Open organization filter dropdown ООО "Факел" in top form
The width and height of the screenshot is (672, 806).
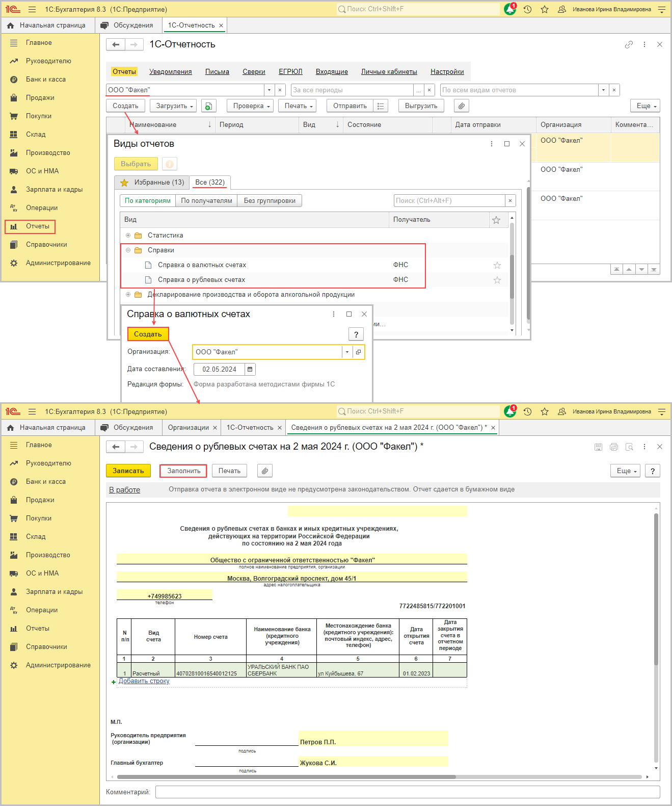click(x=270, y=90)
